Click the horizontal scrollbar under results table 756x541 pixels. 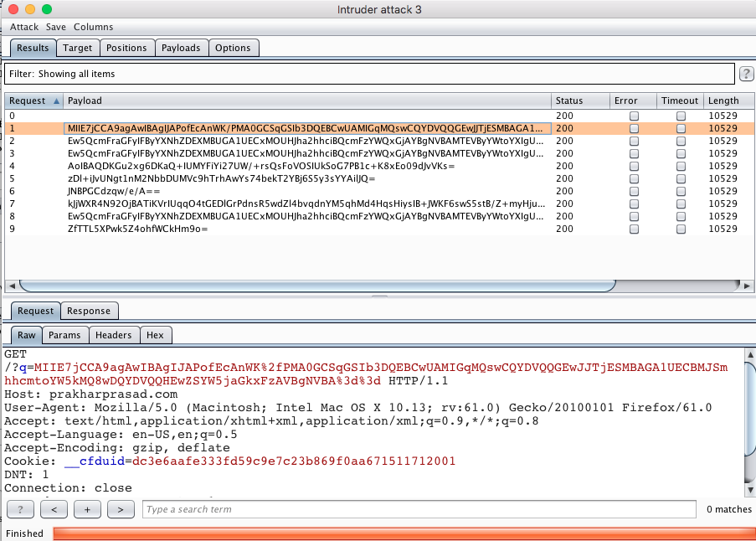pyautogui.click(x=251, y=284)
